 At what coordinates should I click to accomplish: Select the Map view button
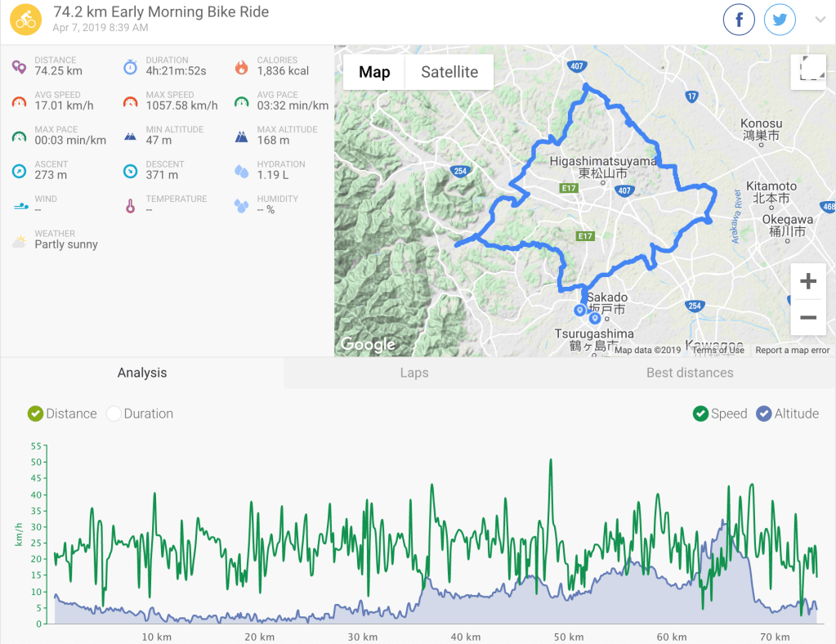click(374, 72)
